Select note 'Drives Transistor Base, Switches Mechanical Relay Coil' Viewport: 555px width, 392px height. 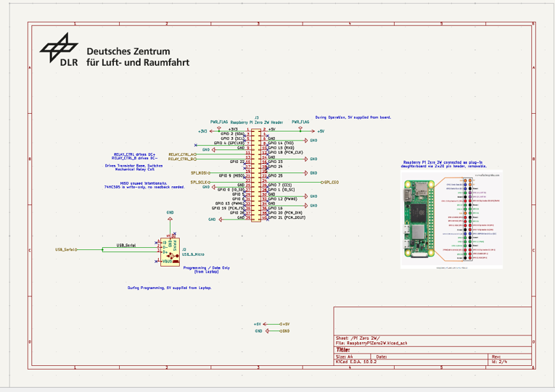[x=134, y=167]
